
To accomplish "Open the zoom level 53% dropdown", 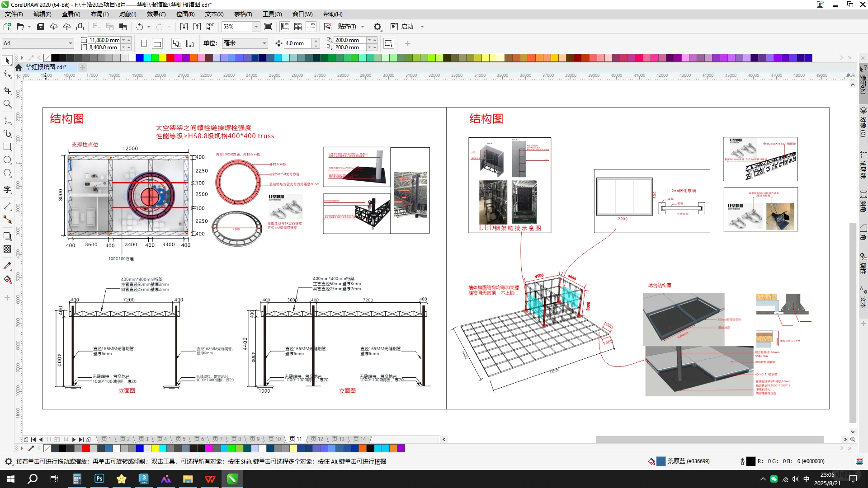I will tap(256, 27).
